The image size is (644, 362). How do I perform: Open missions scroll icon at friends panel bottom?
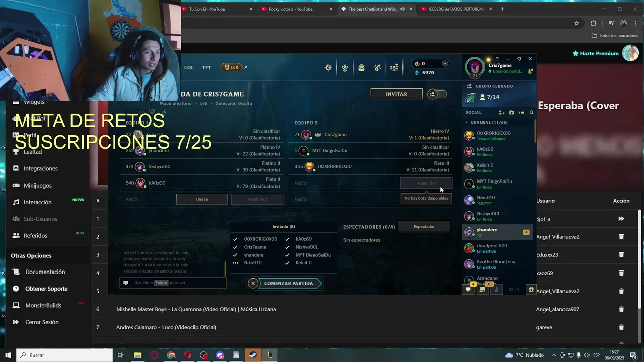pyautogui.click(x=482, y=289)
